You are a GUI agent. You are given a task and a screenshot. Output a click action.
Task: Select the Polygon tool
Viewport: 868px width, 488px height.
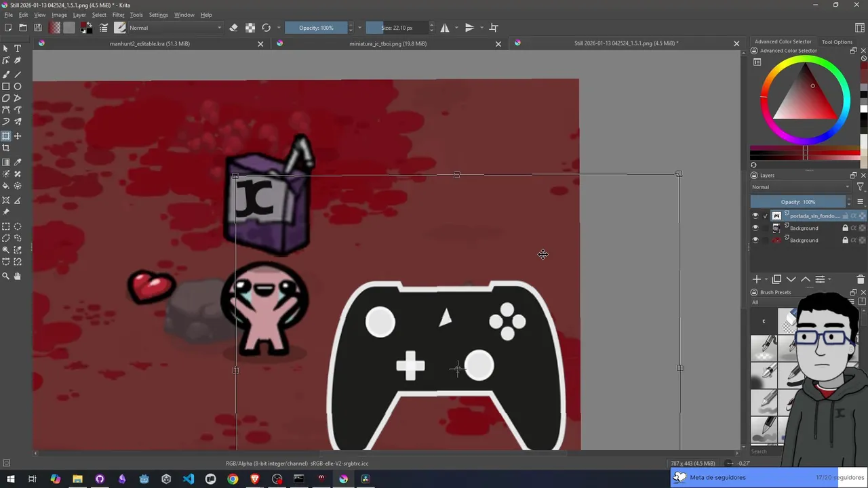click(x=6, y=98)
